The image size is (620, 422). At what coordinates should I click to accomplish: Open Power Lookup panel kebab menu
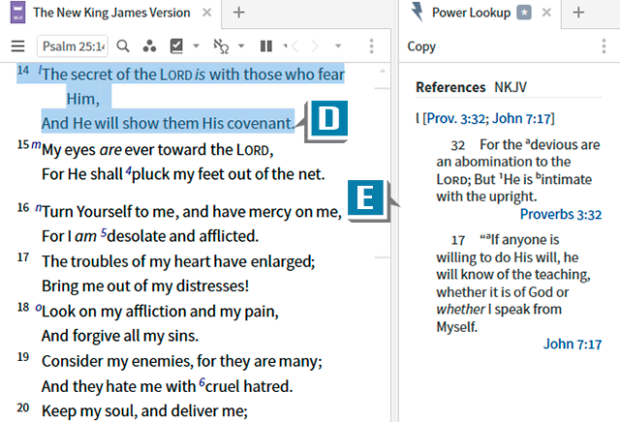[603, 46]
